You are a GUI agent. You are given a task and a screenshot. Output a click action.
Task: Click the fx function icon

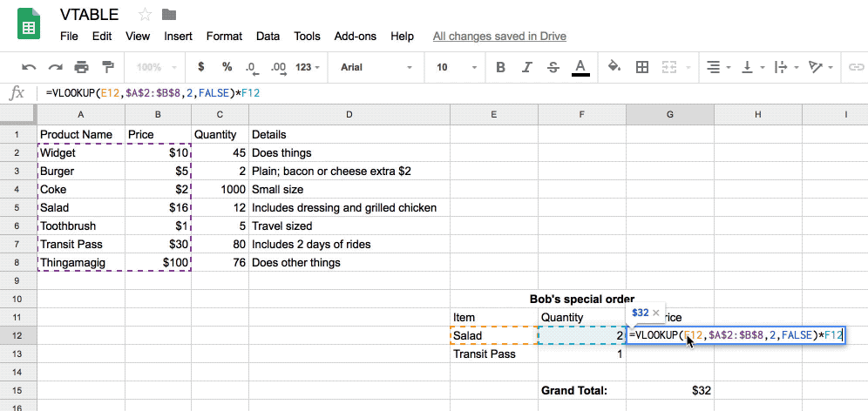[x=17, y=93]
